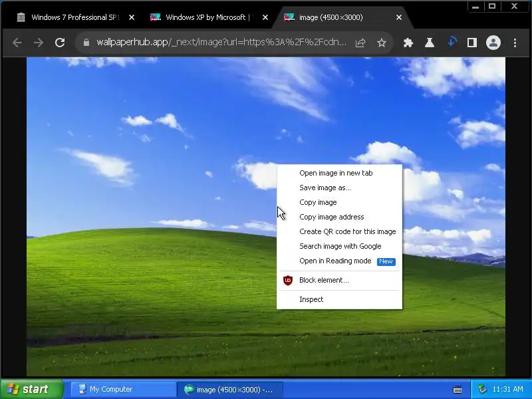Open the profile avatar menu
This screenshot has height=399, width=532.
[x=493, y=43]
